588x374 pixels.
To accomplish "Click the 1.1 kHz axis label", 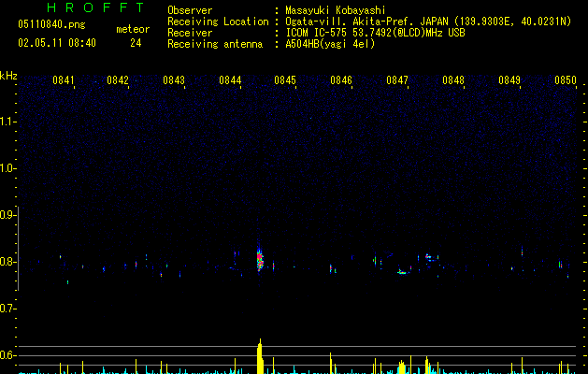I will pyautogui.click(x=7, y=122).
